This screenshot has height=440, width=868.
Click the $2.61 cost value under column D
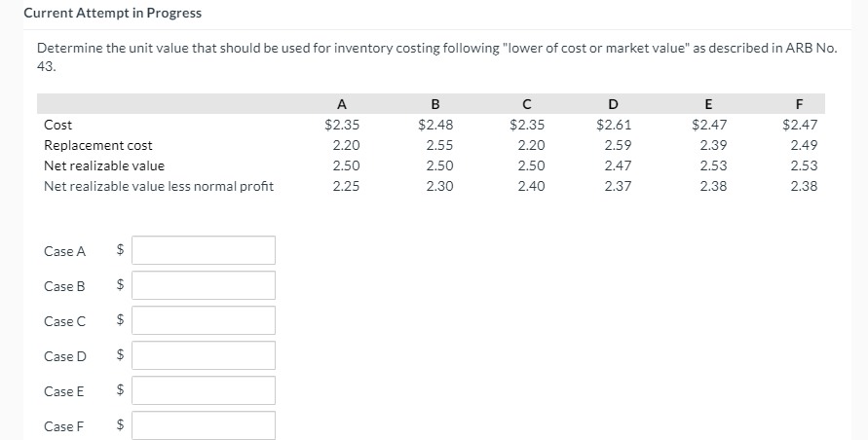(x=614, y=125)
